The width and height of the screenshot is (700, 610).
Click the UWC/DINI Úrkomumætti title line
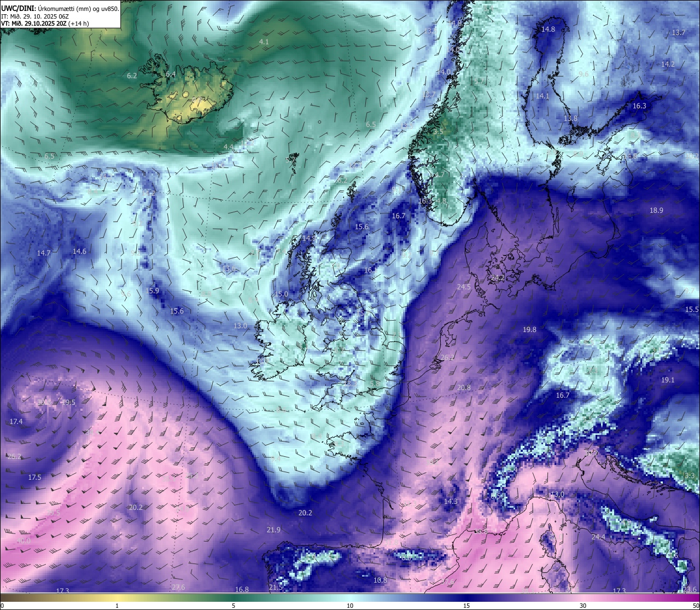(x=60, y=8)
